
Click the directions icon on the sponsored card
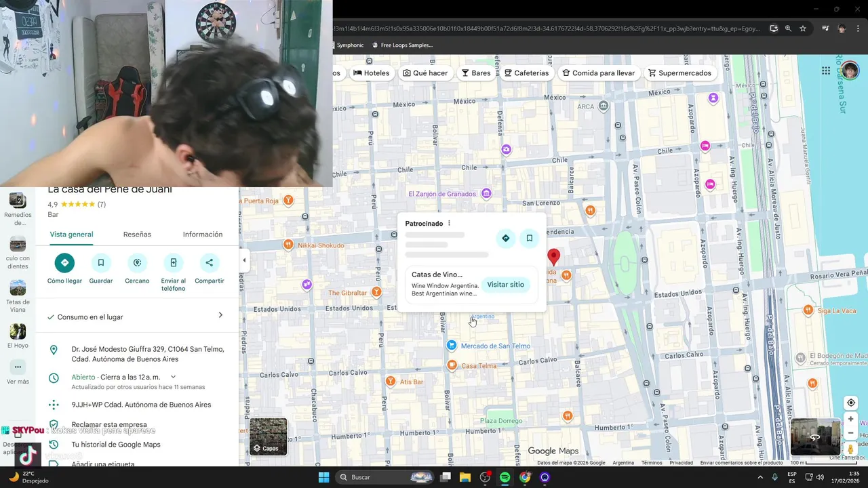click(505, 238)
